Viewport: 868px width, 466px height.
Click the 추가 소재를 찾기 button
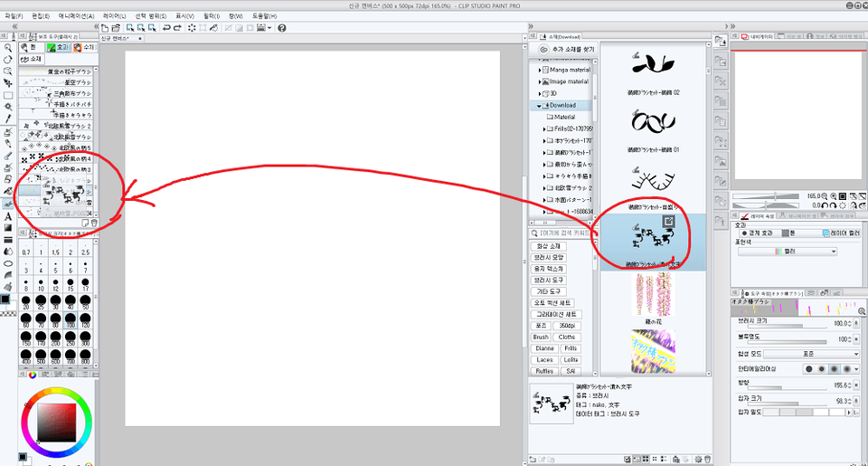click(568, 50)
